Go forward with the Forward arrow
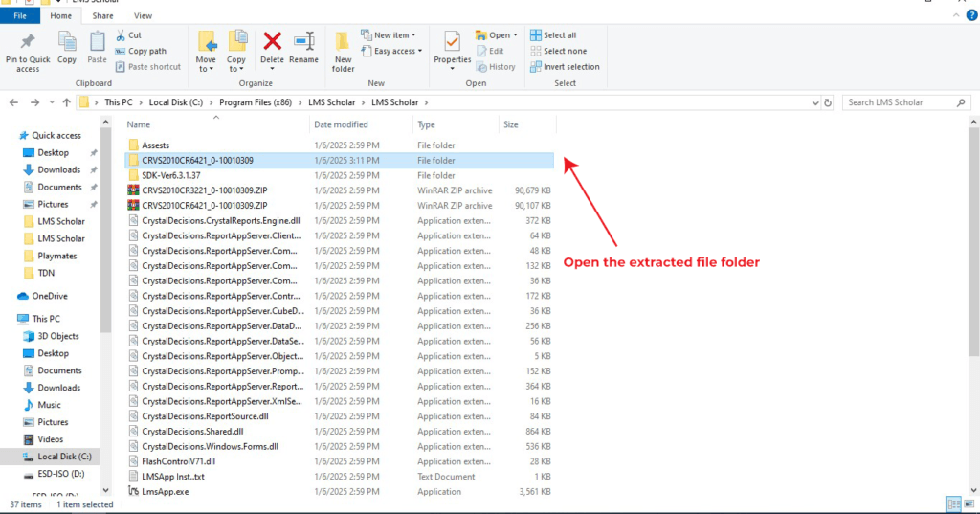Screen dimensions: 980x514 point(34,102)
